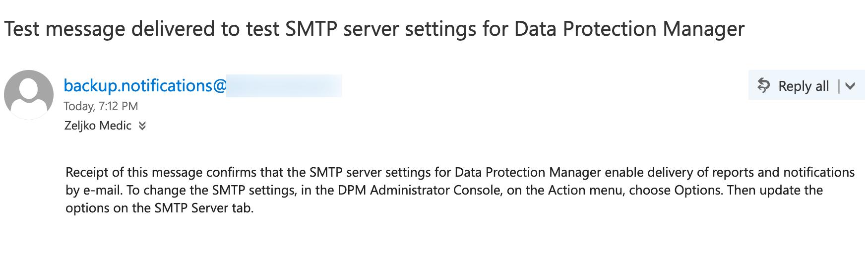Click the curved Reply all arrow icon

pos(764,85)
